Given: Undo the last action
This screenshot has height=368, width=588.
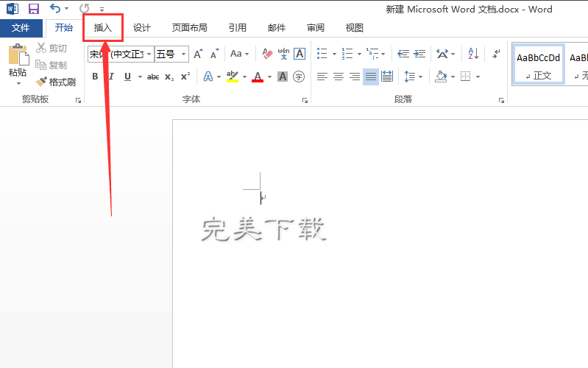Looking at the screenshot, I should 55,8.
